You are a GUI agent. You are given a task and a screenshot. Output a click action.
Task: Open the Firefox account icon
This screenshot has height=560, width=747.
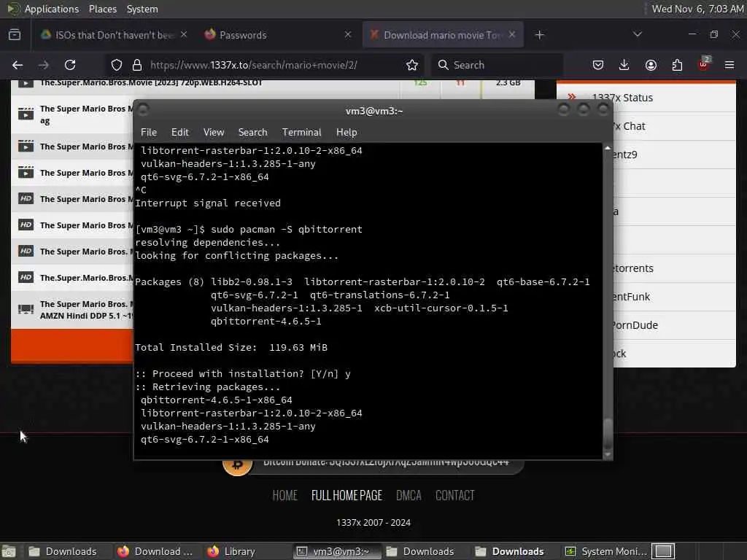tap(651, 65)
